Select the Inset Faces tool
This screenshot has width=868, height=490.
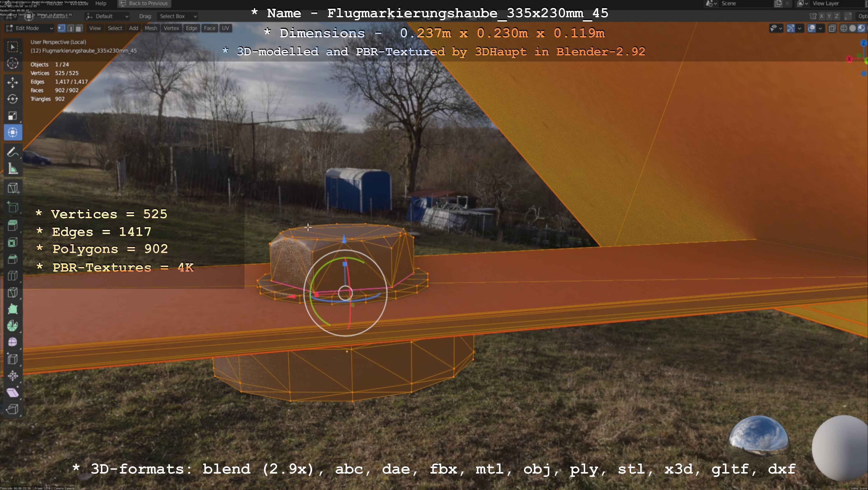coord(13,242)
